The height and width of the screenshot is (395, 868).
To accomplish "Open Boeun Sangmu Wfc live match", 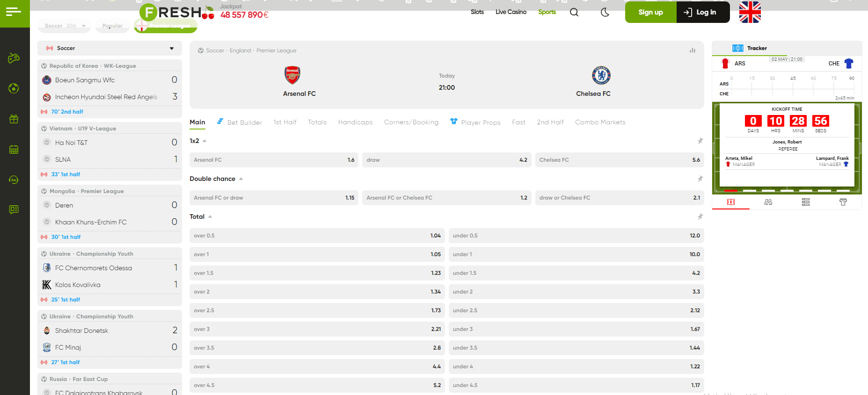I will [x=109, y=80].
